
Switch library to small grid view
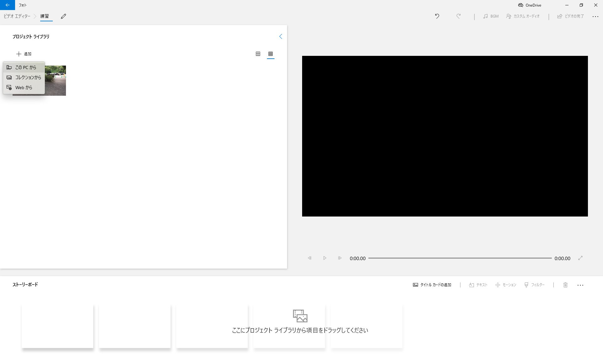[x=270, y=54]
